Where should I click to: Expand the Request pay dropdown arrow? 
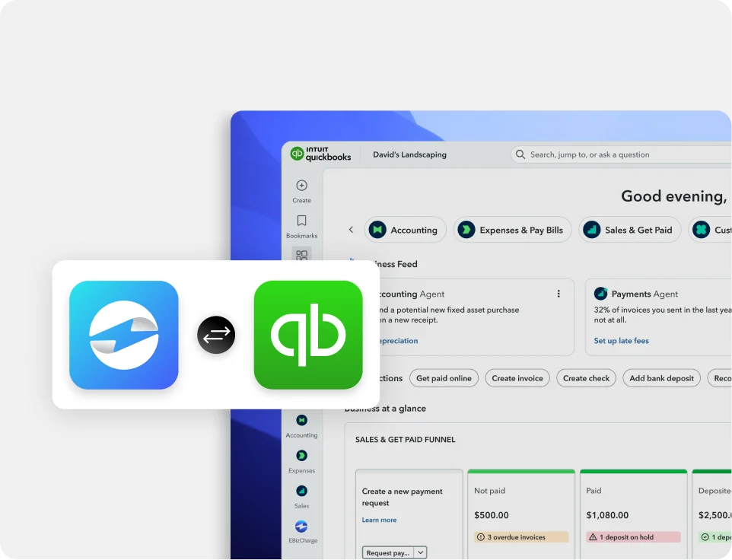click(x=421, y=552)
